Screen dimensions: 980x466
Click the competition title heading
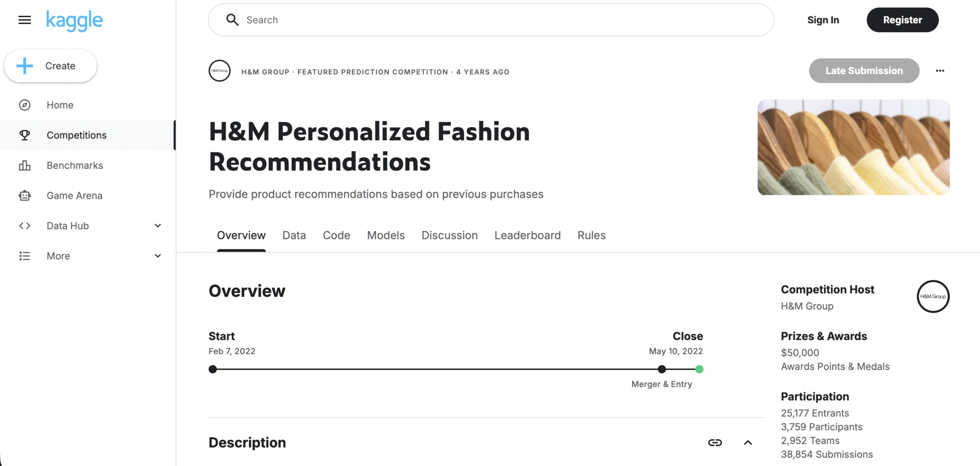coord(369,147)
